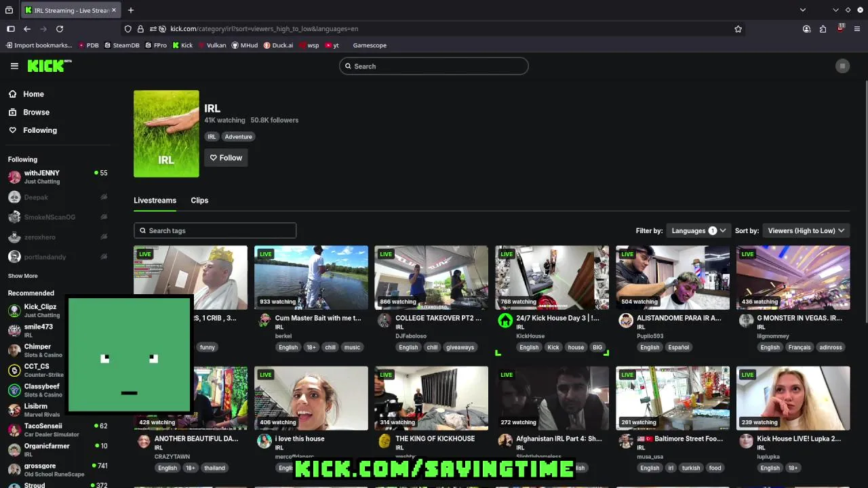Open portlandandy channel in sidebar
This screenshot has width=868, height=488.
pos(58,257)
